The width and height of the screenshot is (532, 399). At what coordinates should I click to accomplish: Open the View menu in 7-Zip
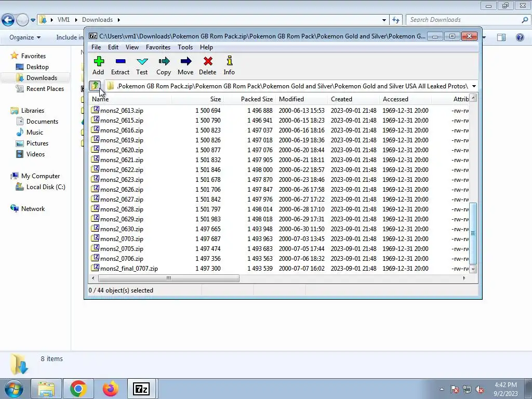click(x=132, y=47)
